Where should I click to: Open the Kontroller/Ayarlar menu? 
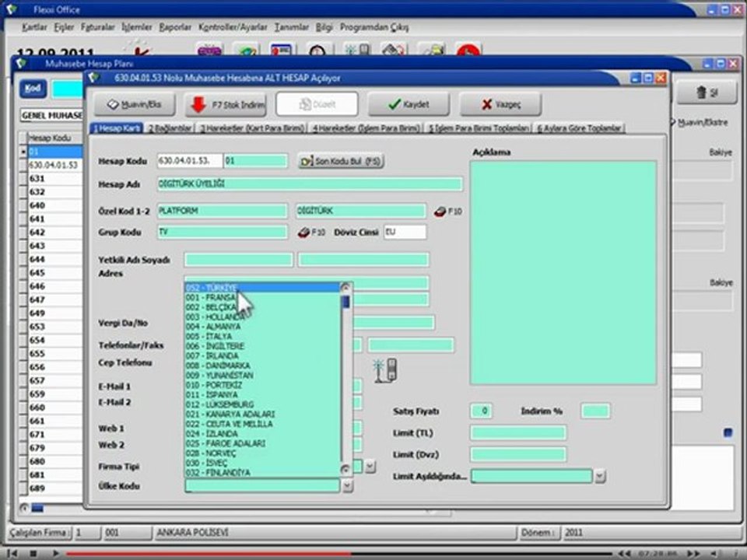(x=233, y=27)
